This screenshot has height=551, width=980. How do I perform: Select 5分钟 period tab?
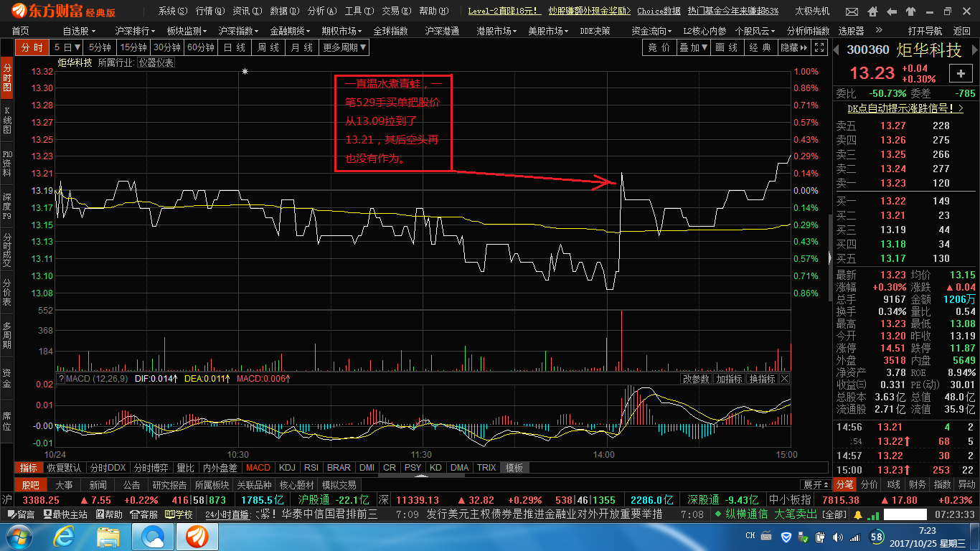point(100,47)
